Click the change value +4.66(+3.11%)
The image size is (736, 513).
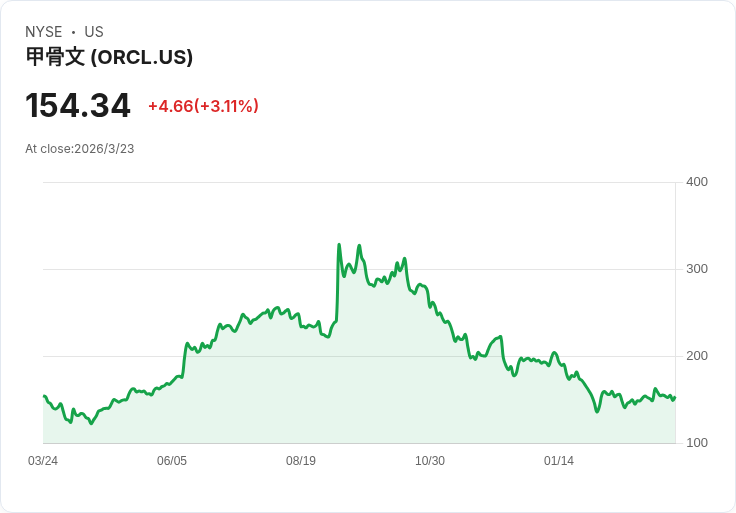point(203,106)
